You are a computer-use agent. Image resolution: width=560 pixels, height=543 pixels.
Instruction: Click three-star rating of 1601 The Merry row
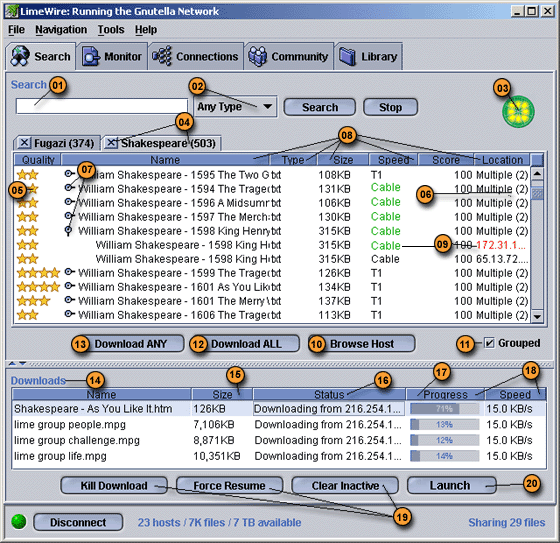coord(33,301)
